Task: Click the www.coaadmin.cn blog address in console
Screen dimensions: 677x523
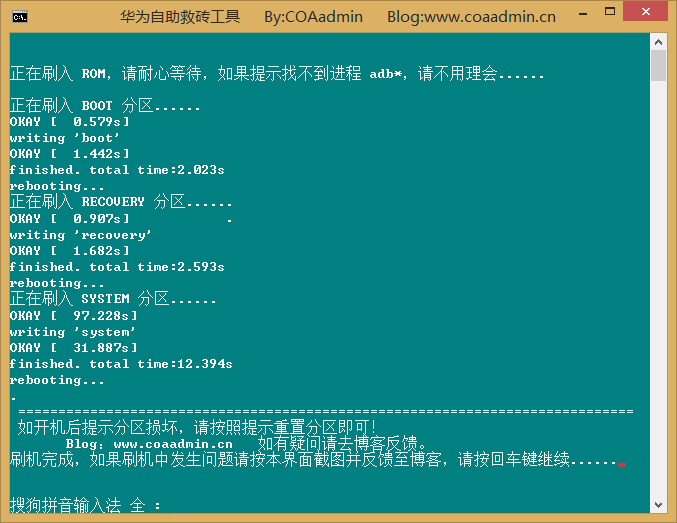Action: (x=172, y=443)
